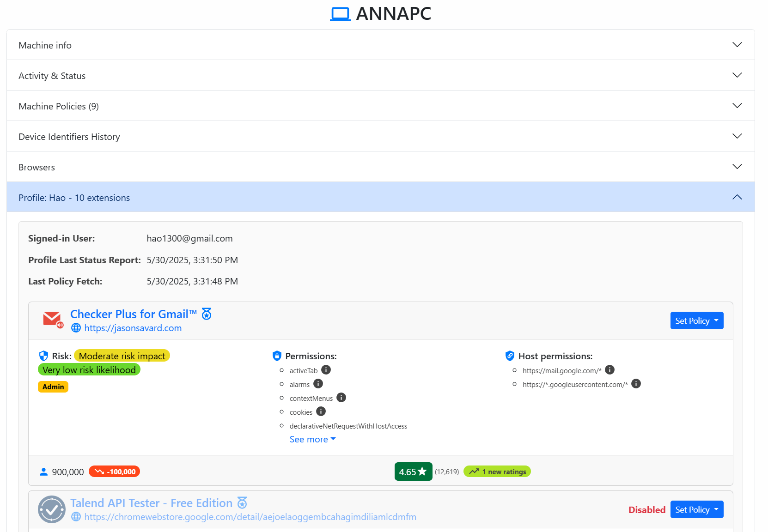Open Set Policy dropdown for Talend API Tester
The height and width of the screenshot is (532, 768).
coord(697,509)
